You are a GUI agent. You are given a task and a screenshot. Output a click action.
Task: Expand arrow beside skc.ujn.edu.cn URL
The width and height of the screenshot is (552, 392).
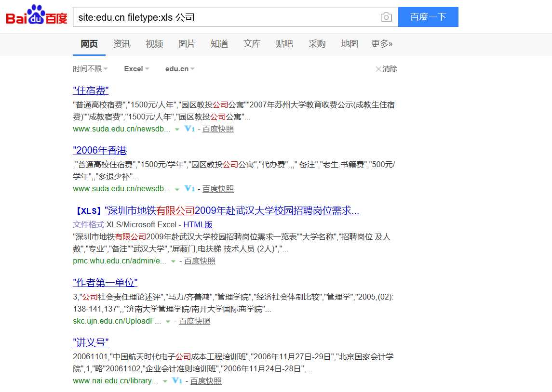[x=168, y=321]
